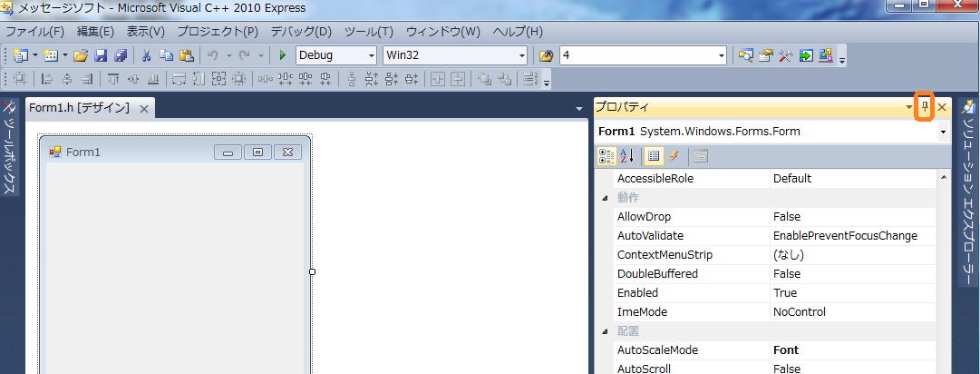
Task: Click the Undo arrow icon
Action: tap(213, 55)
